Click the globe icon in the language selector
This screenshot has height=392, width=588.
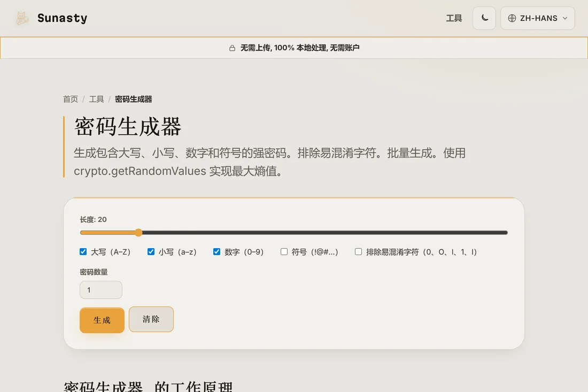click(x=512, y=18)
